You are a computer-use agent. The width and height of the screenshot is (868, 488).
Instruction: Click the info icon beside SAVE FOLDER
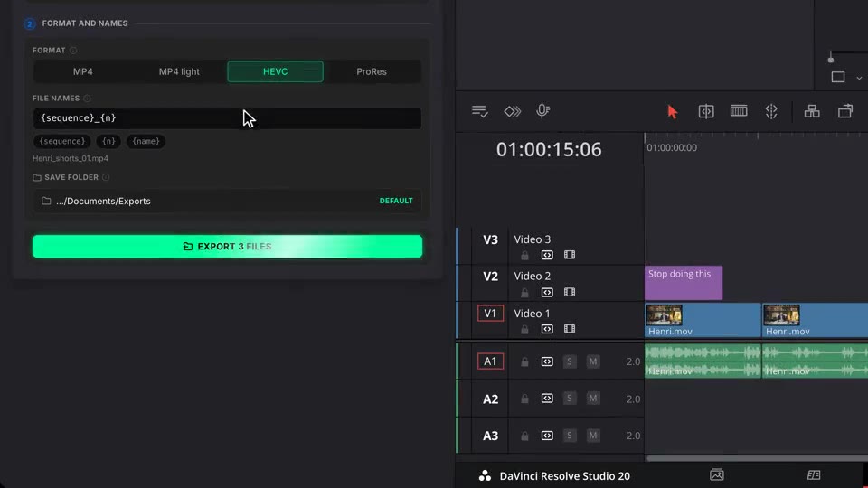click(106, 178)
